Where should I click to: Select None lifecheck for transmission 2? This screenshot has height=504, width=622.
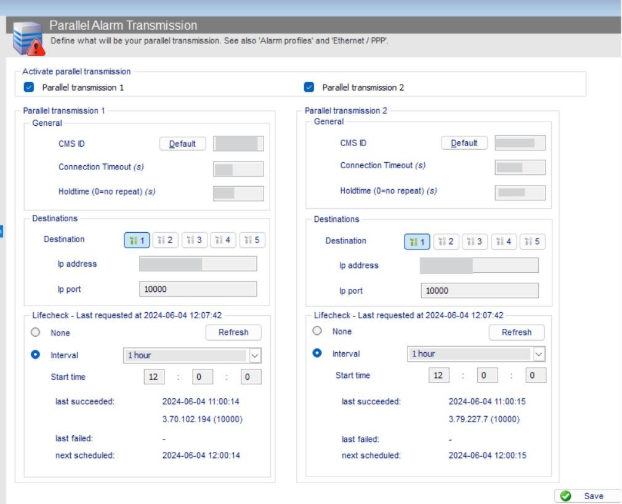[317, 331]
